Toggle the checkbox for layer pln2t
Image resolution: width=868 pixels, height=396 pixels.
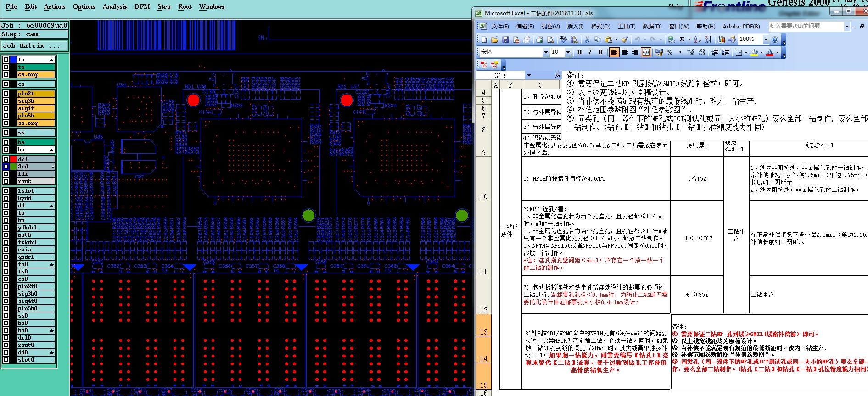[x=6, y=94]
